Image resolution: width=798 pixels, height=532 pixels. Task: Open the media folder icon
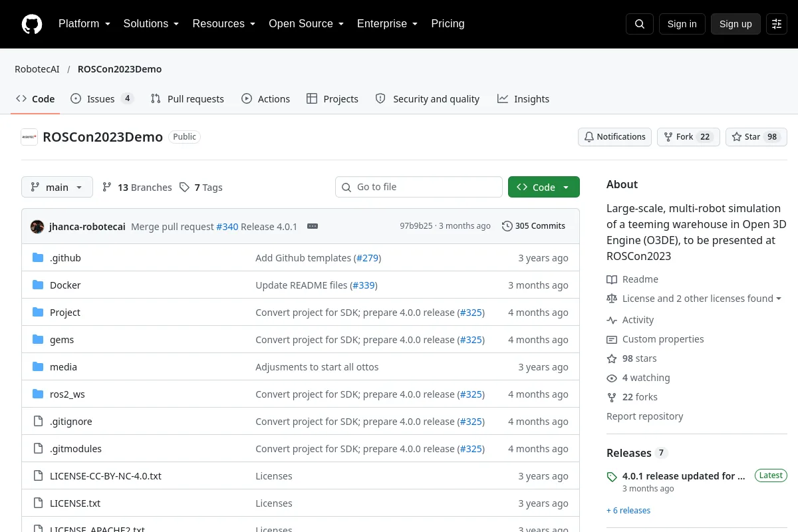tap(38, 367)
